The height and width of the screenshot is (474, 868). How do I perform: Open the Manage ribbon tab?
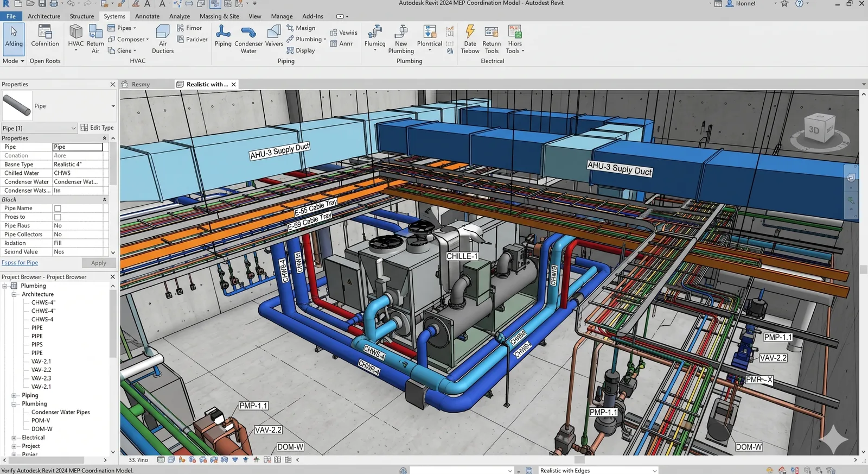tap(282, 16)
